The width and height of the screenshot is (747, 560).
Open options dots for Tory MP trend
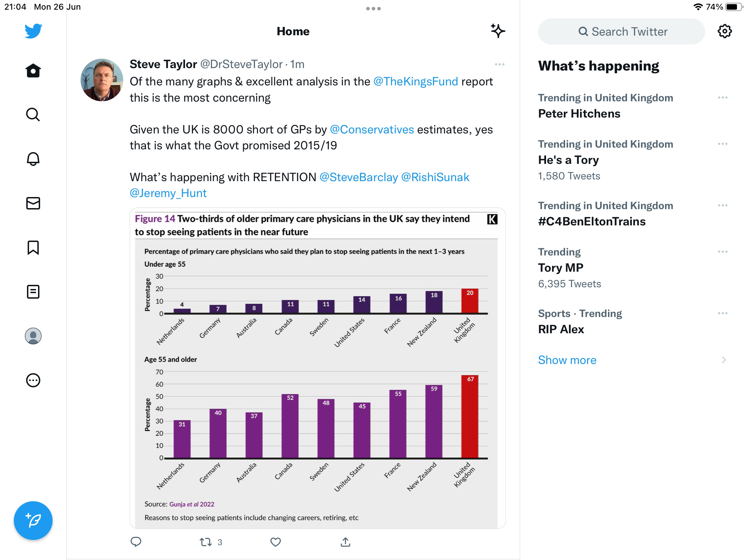[722, 252]
